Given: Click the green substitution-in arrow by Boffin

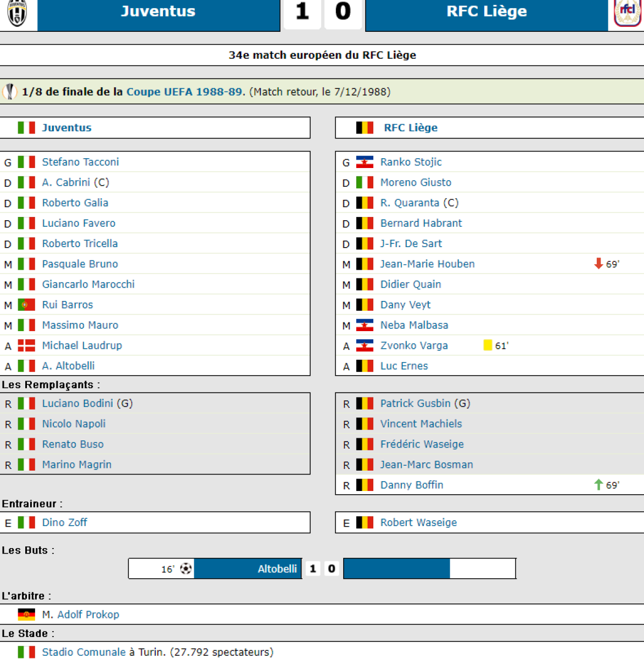Looking at the screenshot, I should click(598, 485).
